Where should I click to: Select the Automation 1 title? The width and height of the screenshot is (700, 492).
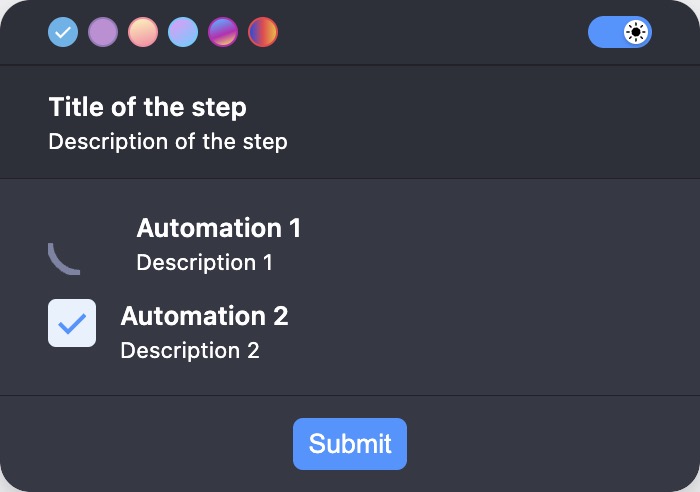point(219,228)
